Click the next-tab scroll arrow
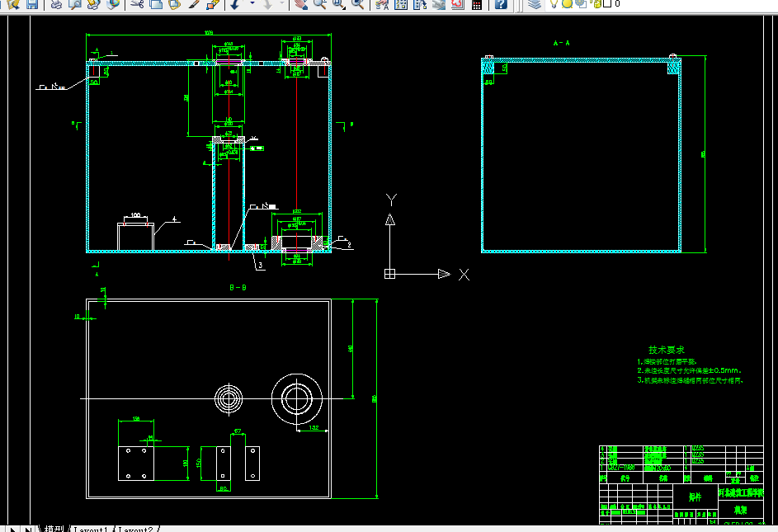The height and width of the screenshot is (532, 778). coord(13,529)
